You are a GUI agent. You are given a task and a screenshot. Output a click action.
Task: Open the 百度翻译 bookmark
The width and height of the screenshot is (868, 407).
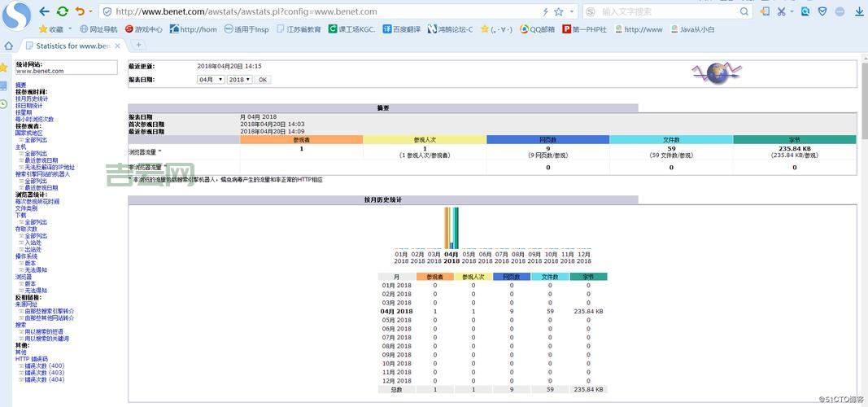[402, 29]
